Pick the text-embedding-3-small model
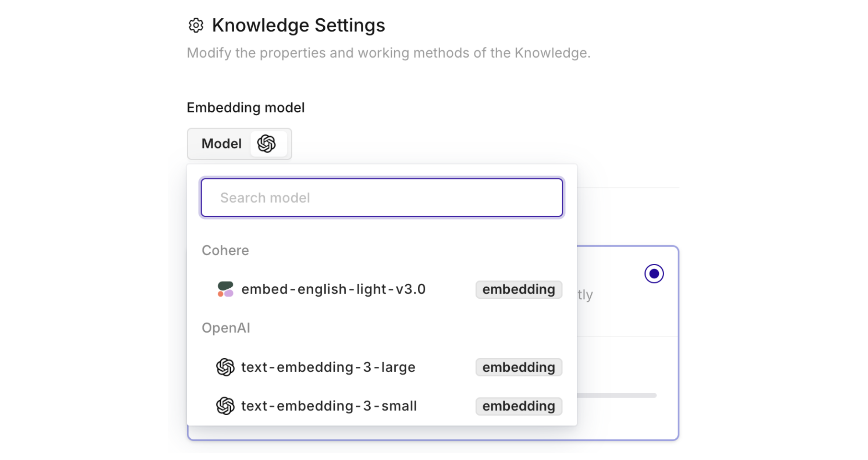 click(329, 406)
